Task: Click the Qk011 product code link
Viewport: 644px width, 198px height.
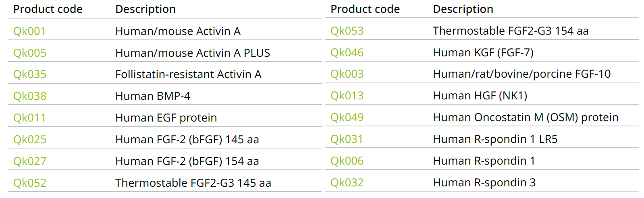Action: click(x=29, y=118)
